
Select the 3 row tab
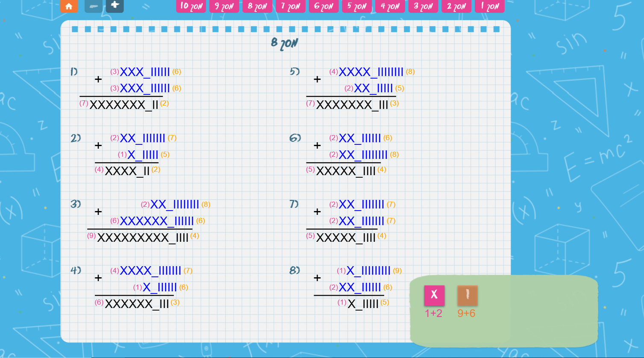423,6
